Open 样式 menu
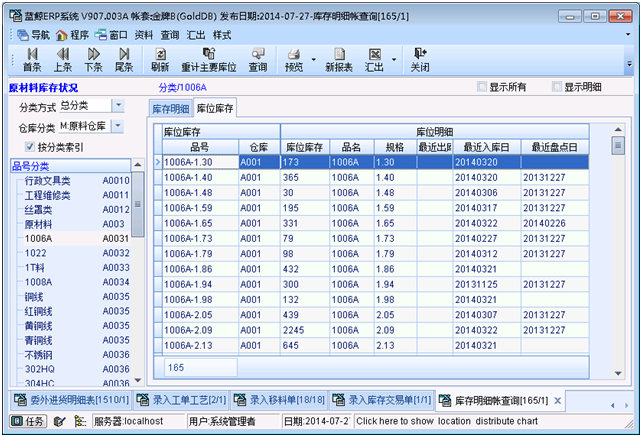 click(x=222, y=35)
